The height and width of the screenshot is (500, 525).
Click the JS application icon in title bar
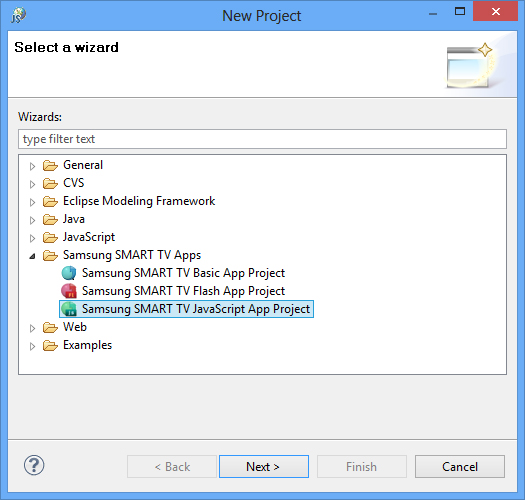(18, 16)
